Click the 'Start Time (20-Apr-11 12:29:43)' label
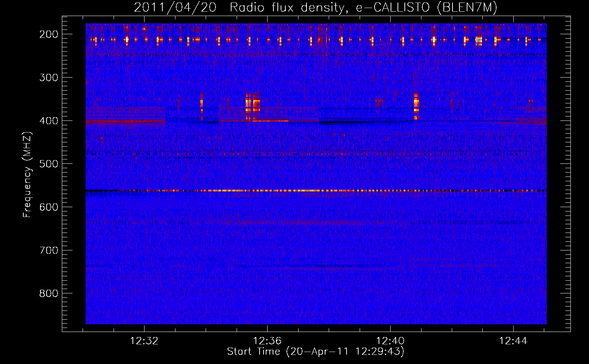 (x=316, y=352)
